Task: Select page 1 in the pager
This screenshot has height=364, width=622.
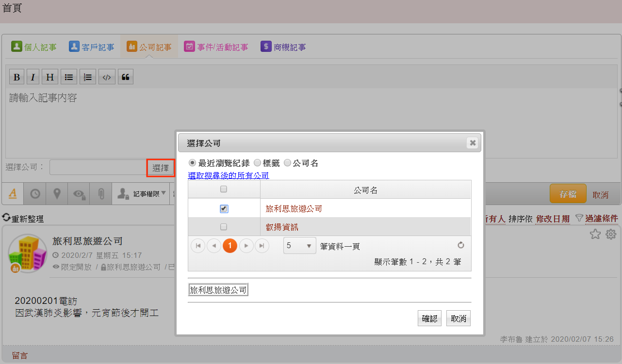Action: [x=230, y=246]
